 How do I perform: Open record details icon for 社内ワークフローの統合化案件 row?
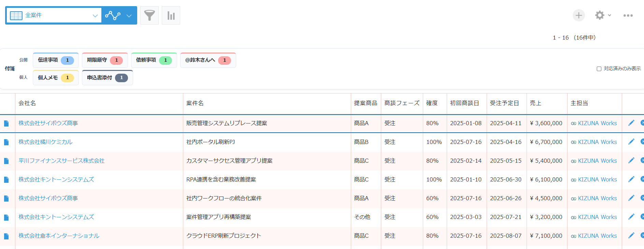[6, 199]
